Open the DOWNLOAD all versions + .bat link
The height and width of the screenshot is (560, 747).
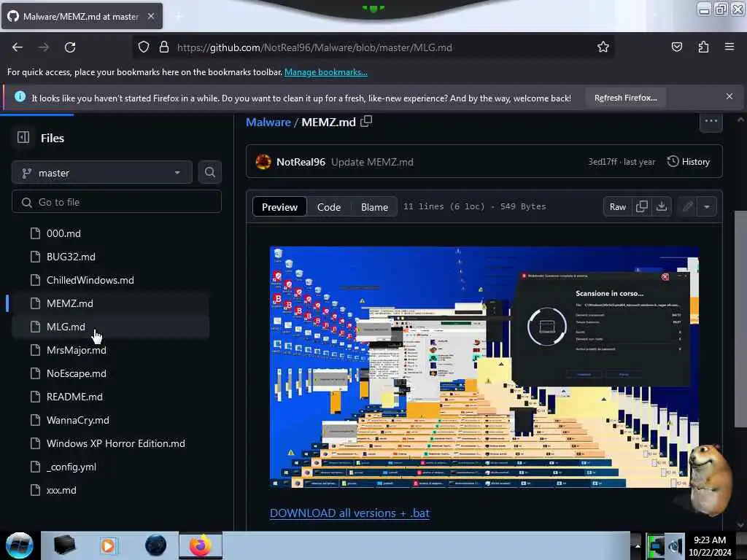coord(349,513)
